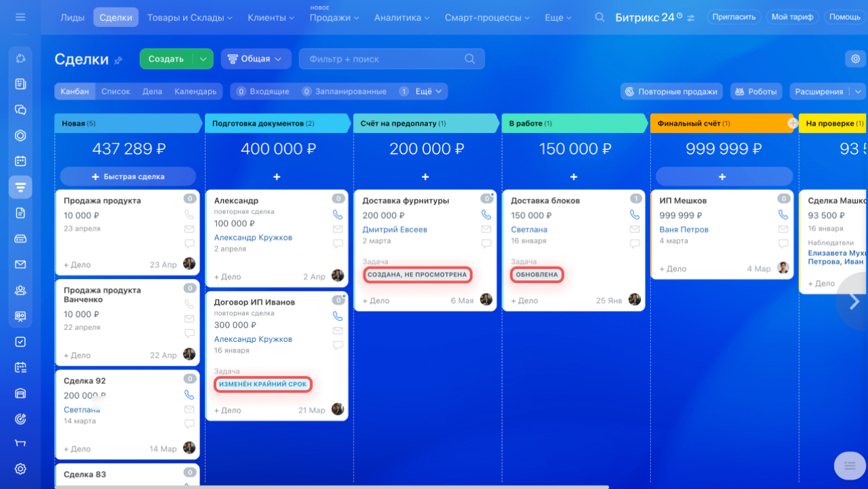The width and height of the screenshot is (868, 489).
Task: Click the mail icon in left sidebar
Action: click(20, 265)
